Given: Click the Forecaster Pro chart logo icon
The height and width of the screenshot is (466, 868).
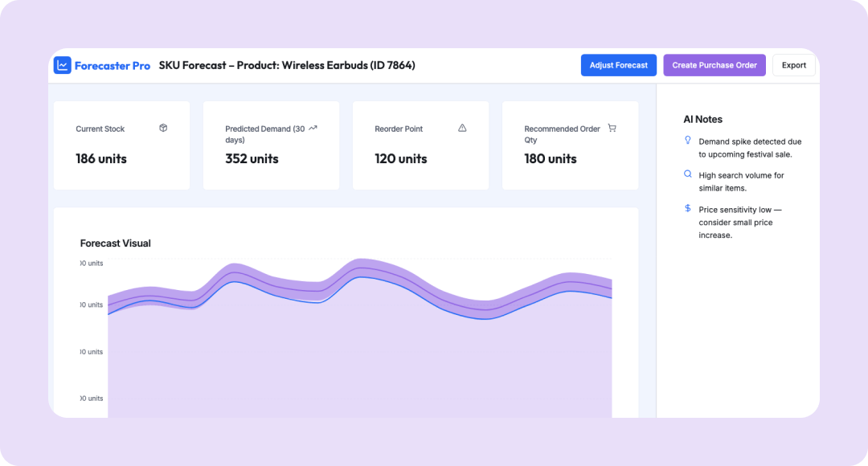Looking at the screenshot, I should coord(63,66).
